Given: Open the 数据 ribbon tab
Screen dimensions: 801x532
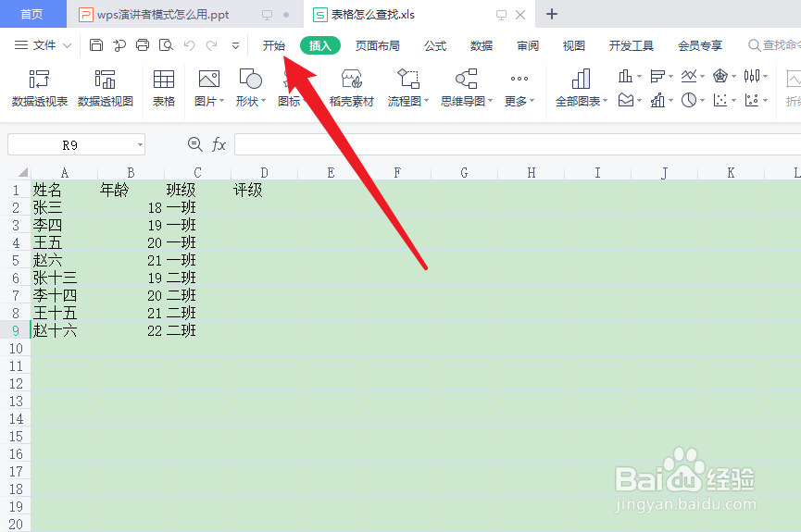Looking at the screenshot, I should [482, 45].
